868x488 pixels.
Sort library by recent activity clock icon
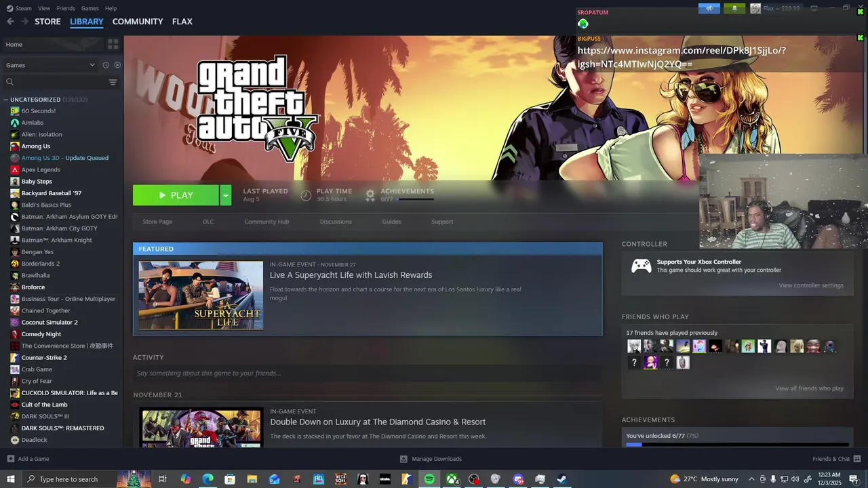106,65
